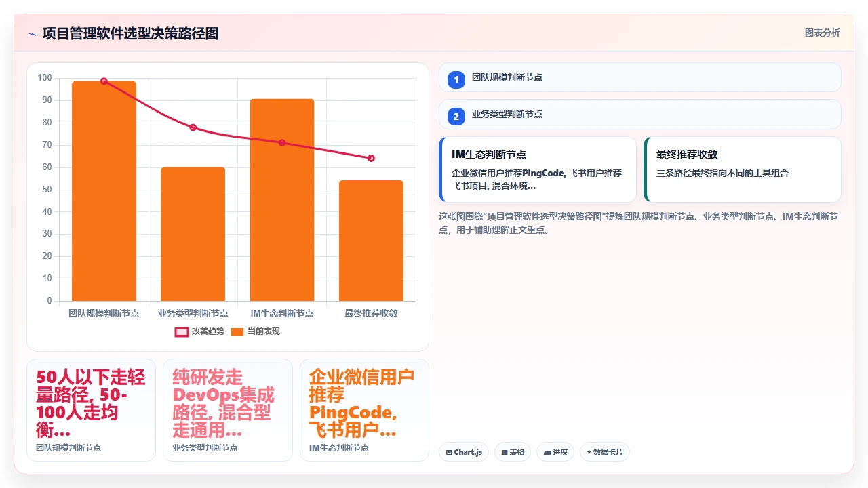Click the trend line point above 最终推荐收敛
This screenshot has height=488, width=868.
pos(371,159)
